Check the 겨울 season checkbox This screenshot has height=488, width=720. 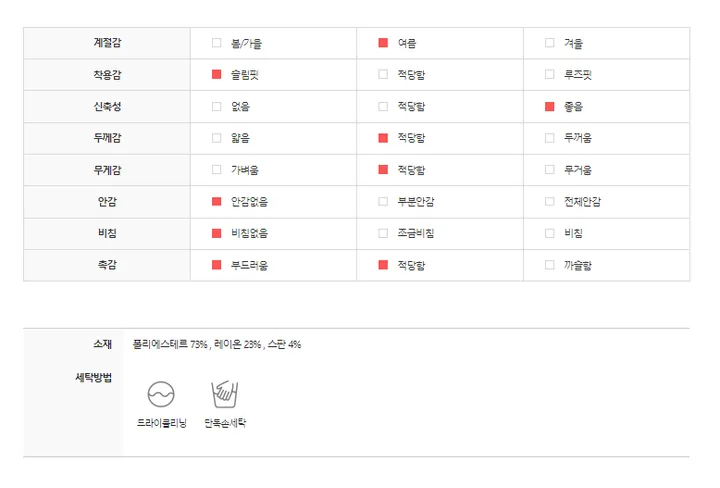[549, 43]
